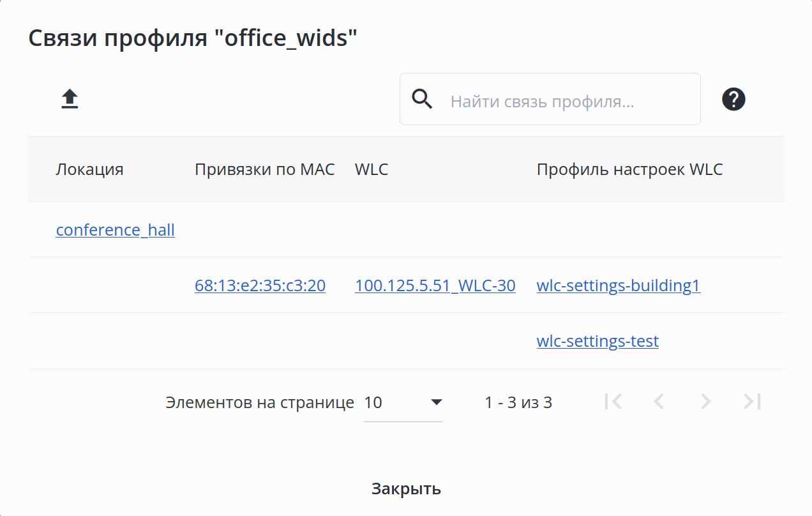Go to previous page arrow
The width and height of the screenshot is (812, 516).
click(x=659, y=402)
